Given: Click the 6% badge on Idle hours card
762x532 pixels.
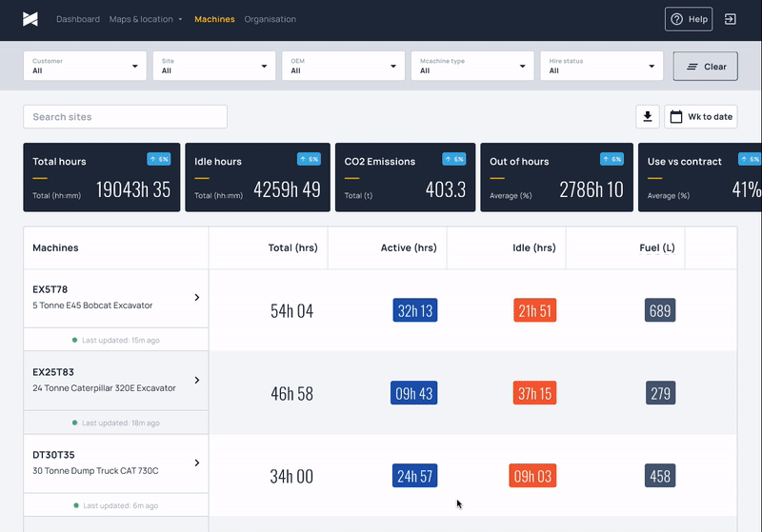Looking at the screenshot, I should [309, 159].
